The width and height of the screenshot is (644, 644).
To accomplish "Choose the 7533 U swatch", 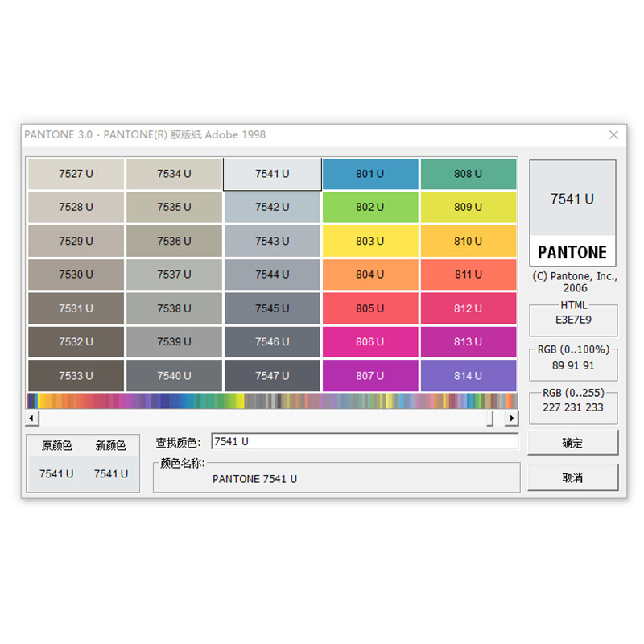I will [x=76, y=376].
